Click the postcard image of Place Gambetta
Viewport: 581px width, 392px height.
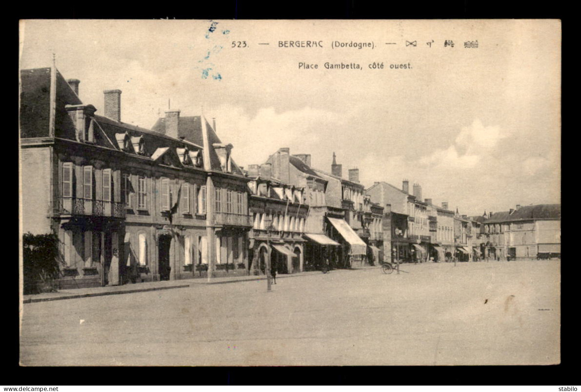click(290, 193)
